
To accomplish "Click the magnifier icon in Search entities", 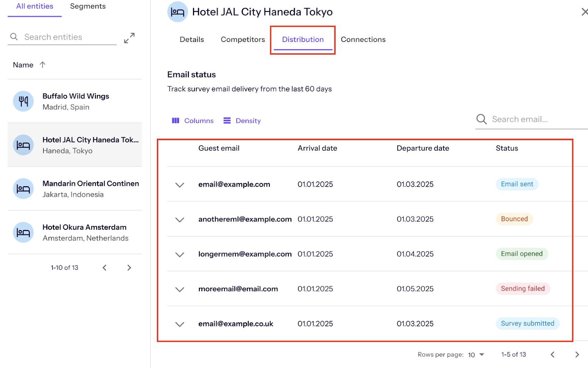I will click(x=14, y=37).
